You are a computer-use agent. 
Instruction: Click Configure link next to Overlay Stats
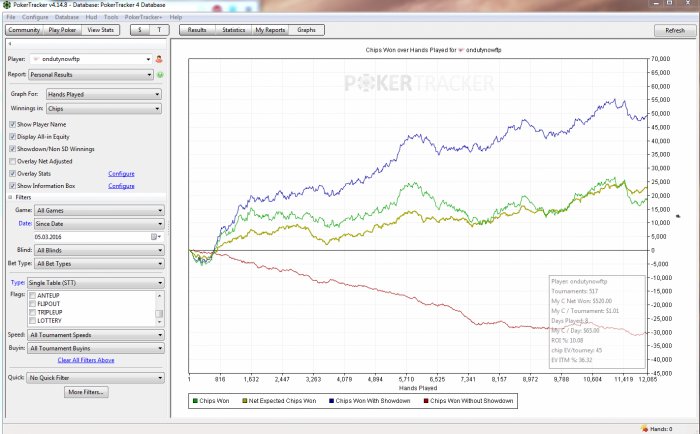[x=121, y=174]
